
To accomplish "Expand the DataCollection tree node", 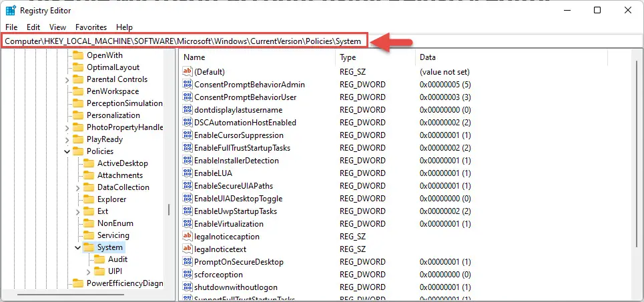I will pyautogui.click(x=77, y=187).
